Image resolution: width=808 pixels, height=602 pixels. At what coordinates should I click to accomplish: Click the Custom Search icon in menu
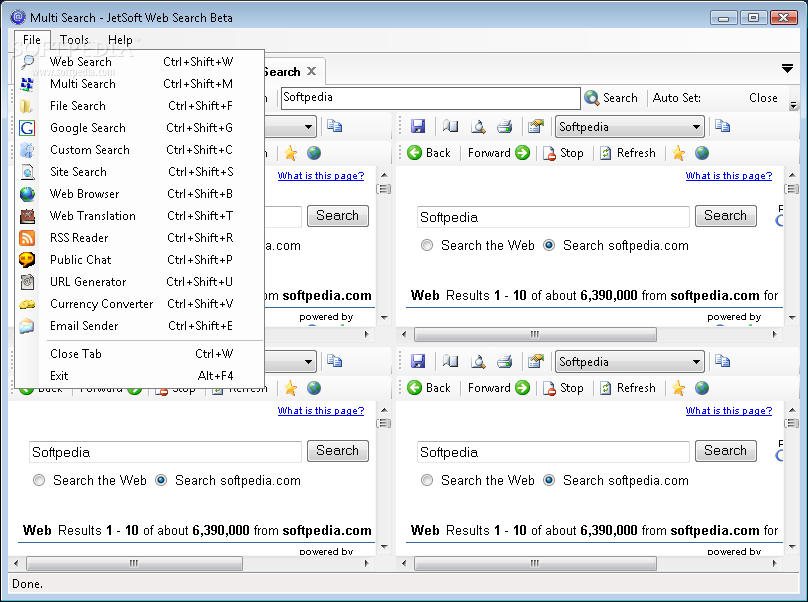[x=27, y=150]
